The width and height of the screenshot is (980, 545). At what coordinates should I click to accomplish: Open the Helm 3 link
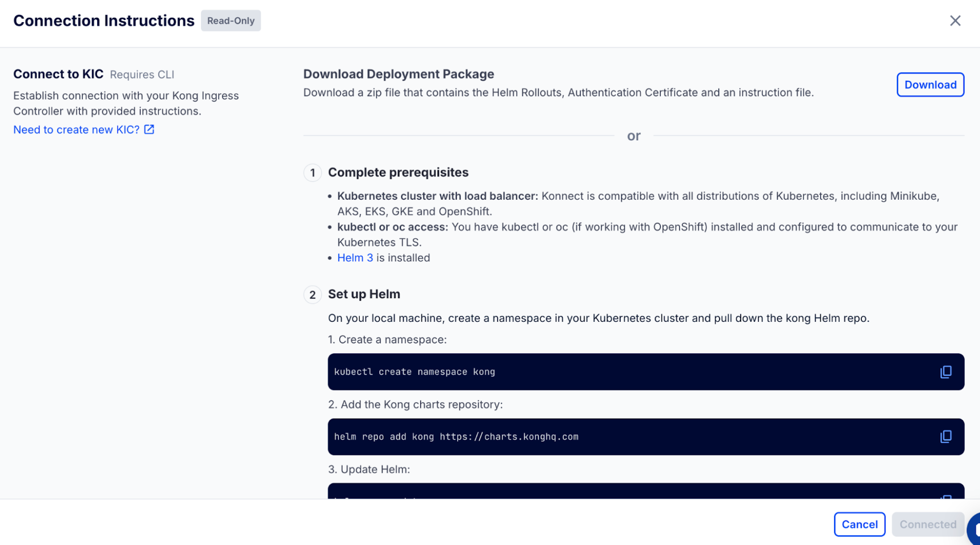(x=355, y=258)
